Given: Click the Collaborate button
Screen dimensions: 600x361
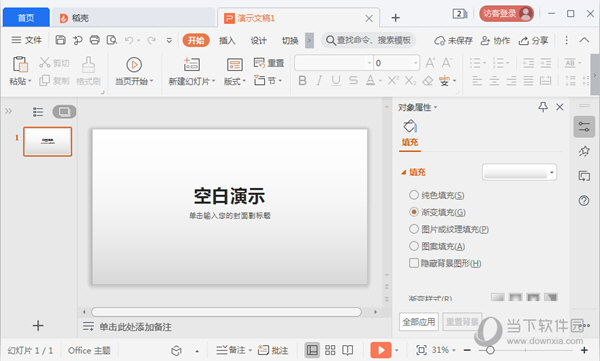Looking at the screenshot, I should point(495,40).
